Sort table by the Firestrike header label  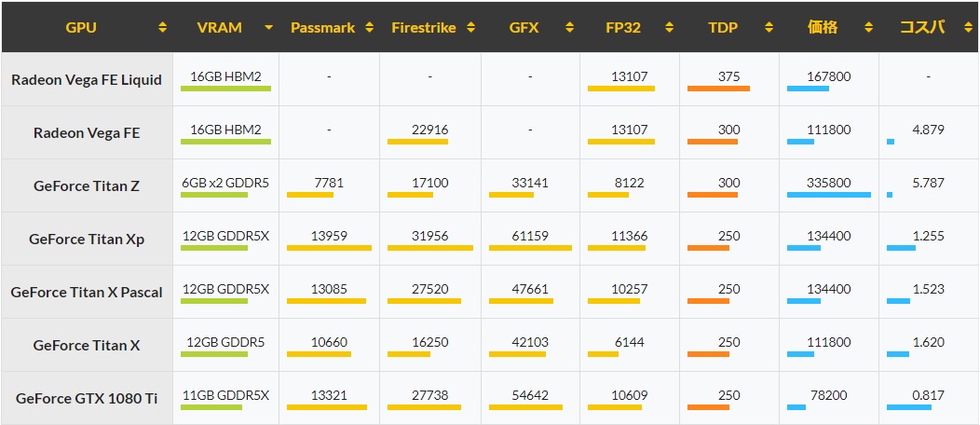tap(424, 28)
